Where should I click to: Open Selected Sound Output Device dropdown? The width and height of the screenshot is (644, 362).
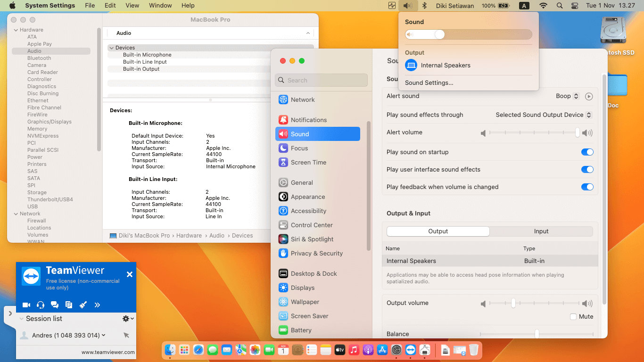pos(544,115)
